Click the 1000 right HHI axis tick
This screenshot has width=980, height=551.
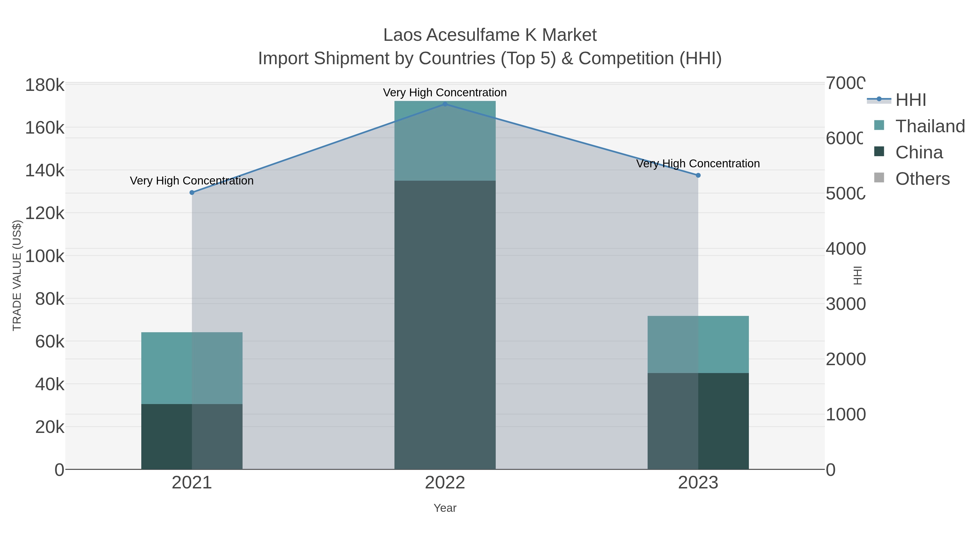(846, 414)
